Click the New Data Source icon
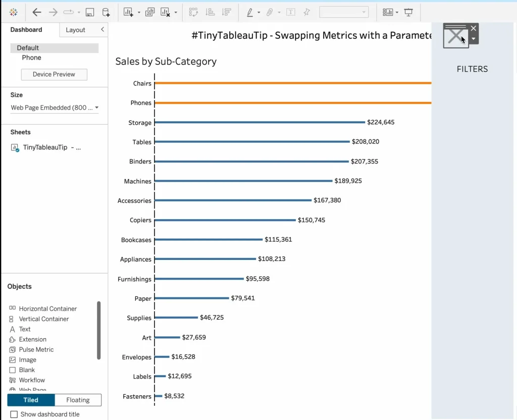The width and height of the screenshot is (517, 420). [106, 11]
